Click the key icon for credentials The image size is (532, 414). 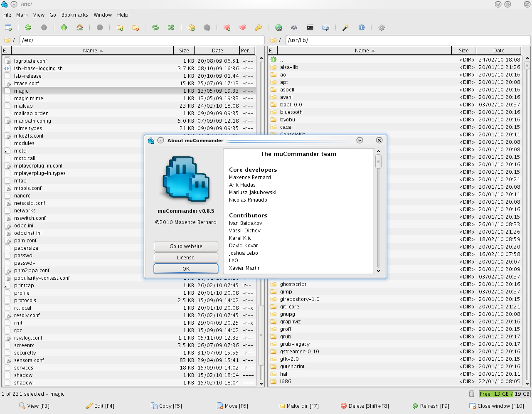[259, 27]
